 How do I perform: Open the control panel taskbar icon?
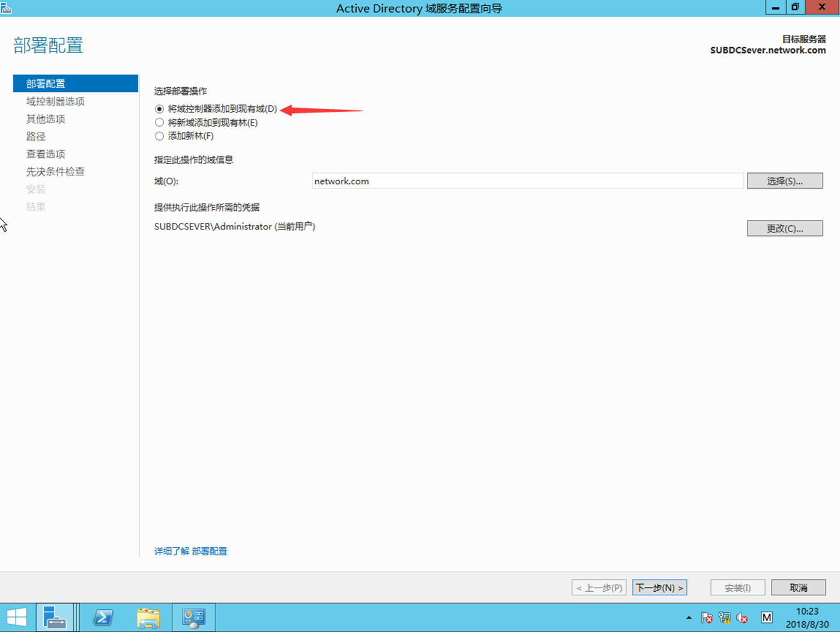point(193,618)
